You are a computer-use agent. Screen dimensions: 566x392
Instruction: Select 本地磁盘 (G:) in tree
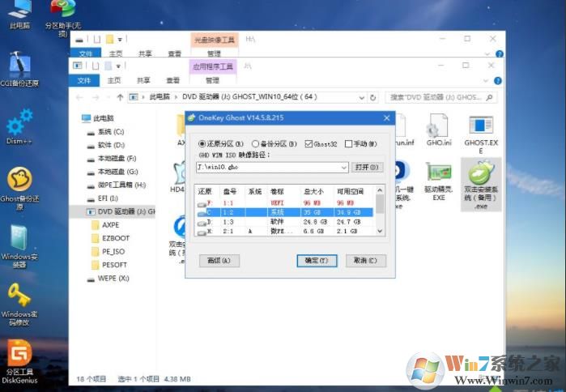pos(113,172)
